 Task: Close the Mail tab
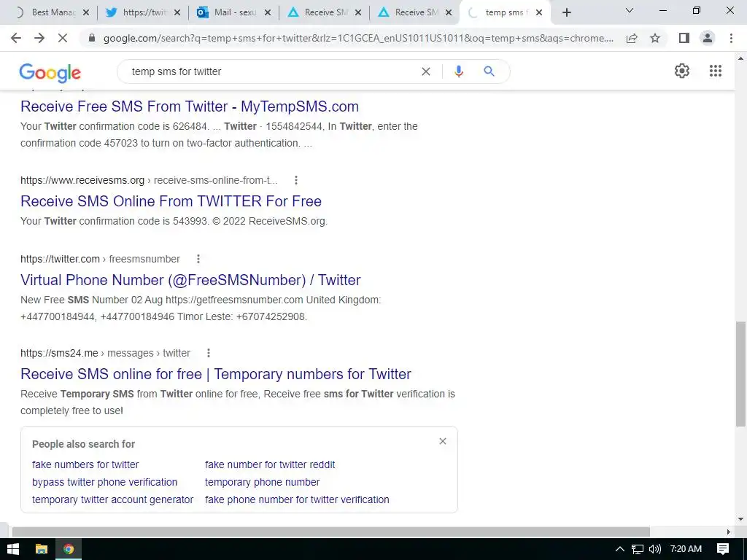[267, 12]
